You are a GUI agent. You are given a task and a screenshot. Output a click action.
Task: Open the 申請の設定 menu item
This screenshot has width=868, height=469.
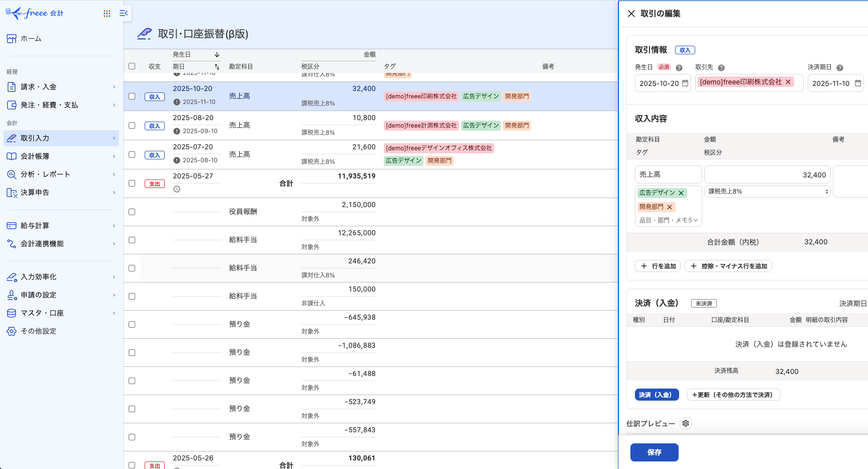(61, 295)
